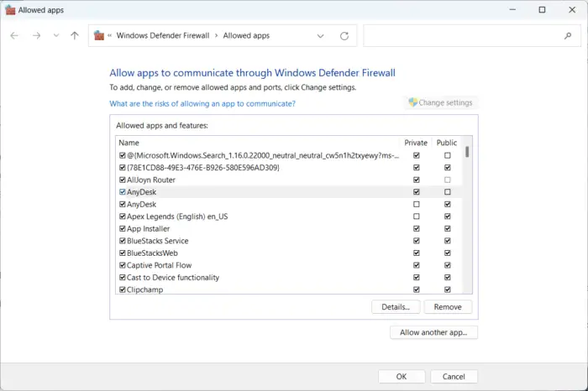
Task: Click the Allowed apps title bar icon
Action: pos(10,9)
